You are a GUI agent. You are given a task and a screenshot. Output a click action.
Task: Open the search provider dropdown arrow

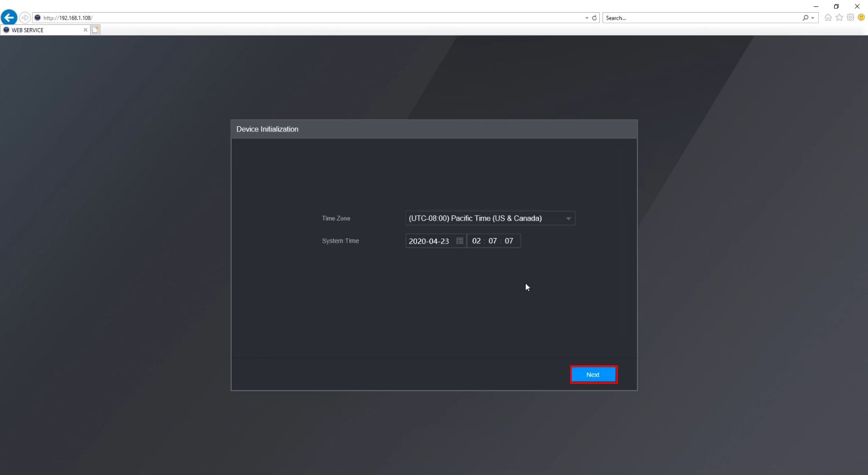pyautogui.click(x=813, y=18)
